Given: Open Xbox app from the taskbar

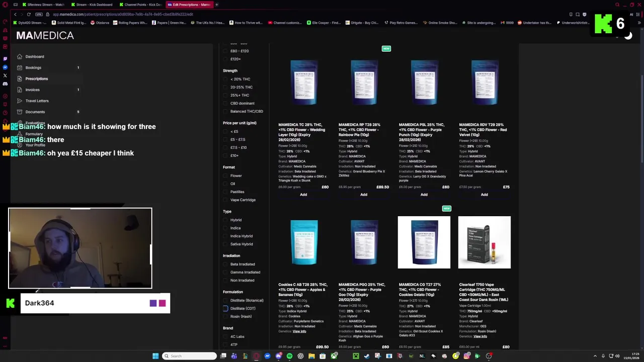Looking at the screenshot, I should pyautogui.click(x=334, y=356).
